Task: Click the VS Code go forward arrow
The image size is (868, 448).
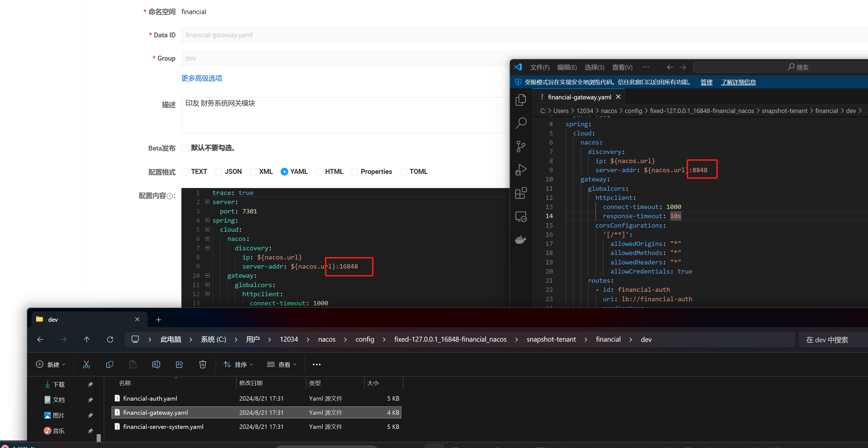Action: (x=683, y=67)
